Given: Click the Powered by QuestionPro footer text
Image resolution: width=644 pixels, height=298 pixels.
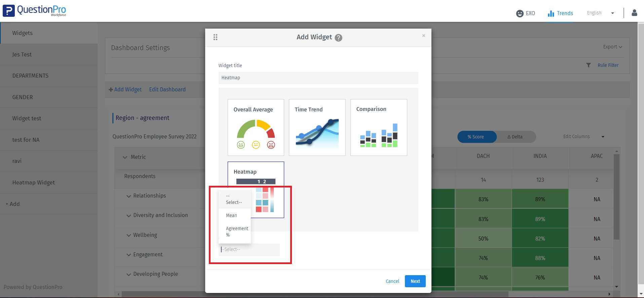Looking at the screenshot, I should [x=33, y=287].
